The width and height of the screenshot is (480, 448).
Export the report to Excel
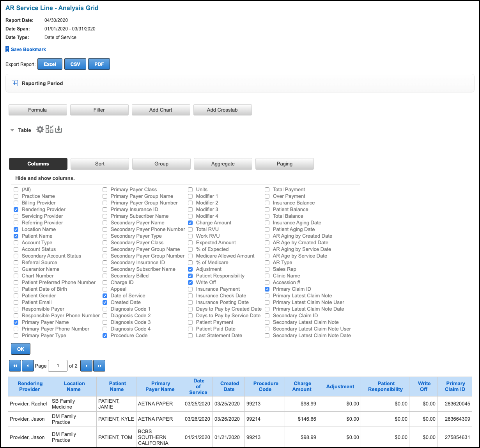pos(50,64)
